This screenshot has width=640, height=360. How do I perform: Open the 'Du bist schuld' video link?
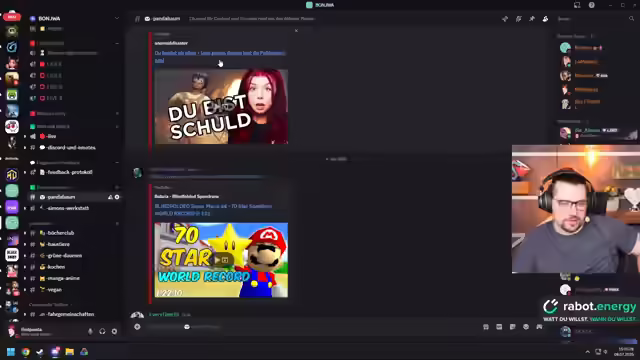point(220,56)
